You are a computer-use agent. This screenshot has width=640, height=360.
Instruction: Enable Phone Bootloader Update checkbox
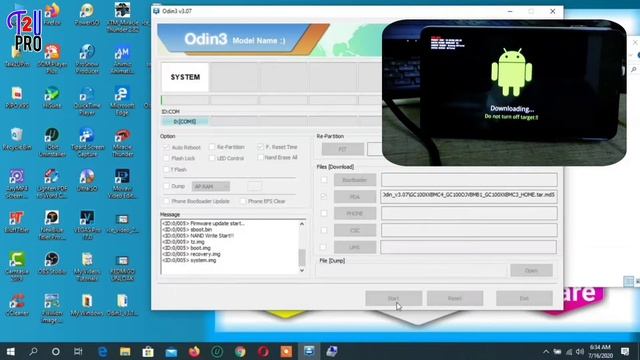click(167, 201)
